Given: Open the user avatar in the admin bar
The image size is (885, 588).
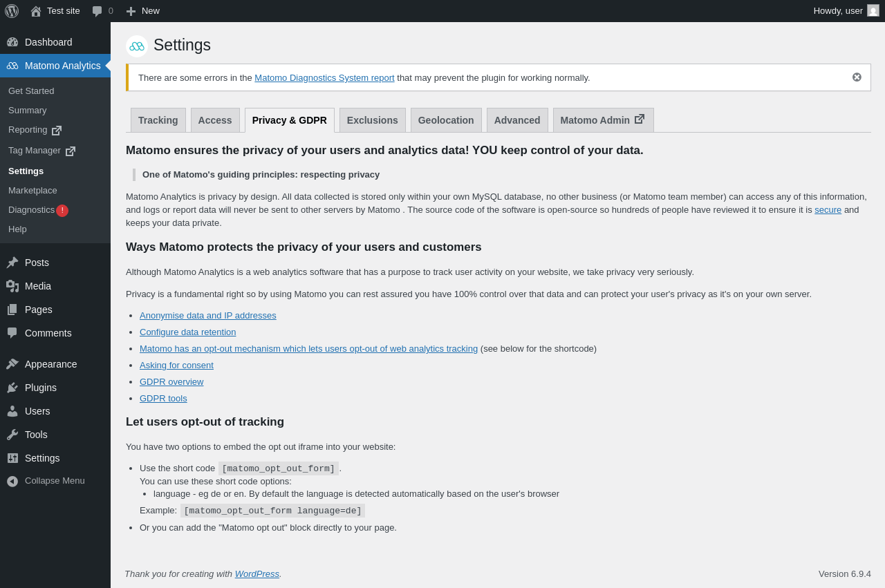Looking at the screenshot, I should point(873,10).
